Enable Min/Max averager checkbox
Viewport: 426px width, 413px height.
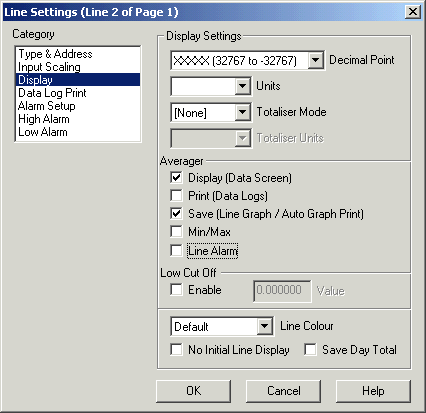pos(176,232)
